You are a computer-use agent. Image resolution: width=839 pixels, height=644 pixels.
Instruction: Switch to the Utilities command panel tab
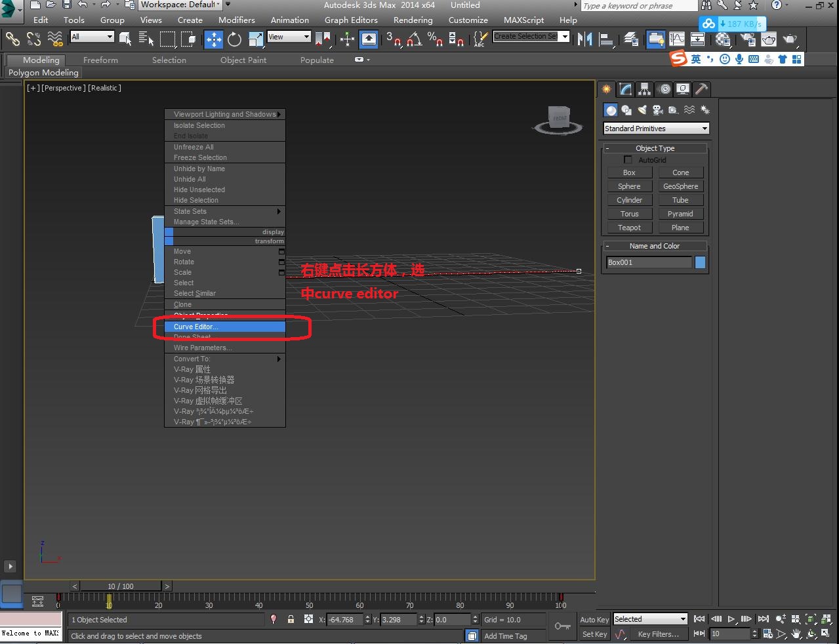pyautogui.click(x=702, y=89)
